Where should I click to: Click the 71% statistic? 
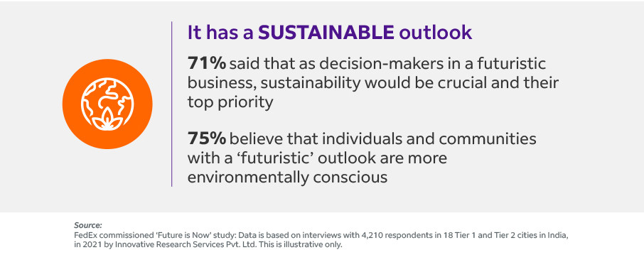[x=207, y=64]
